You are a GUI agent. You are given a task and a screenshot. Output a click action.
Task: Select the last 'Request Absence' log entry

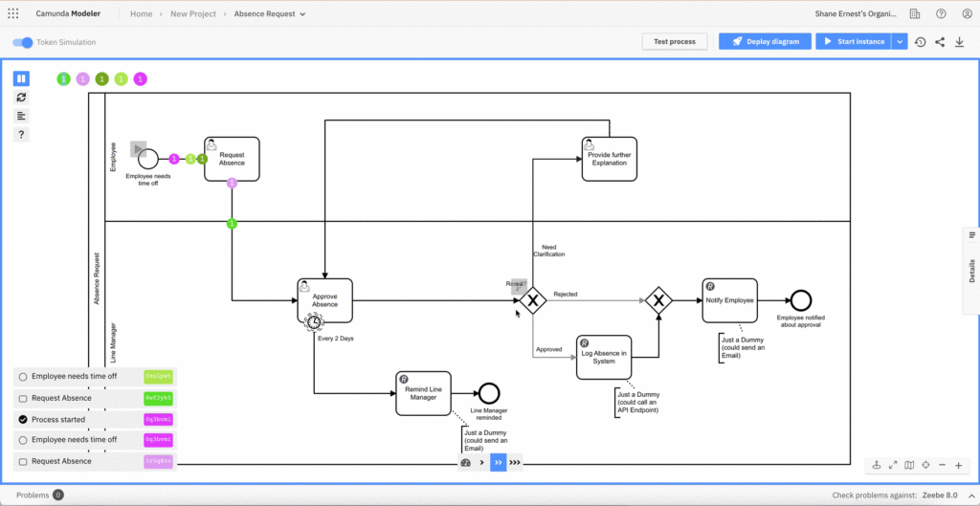click(95, 461)
